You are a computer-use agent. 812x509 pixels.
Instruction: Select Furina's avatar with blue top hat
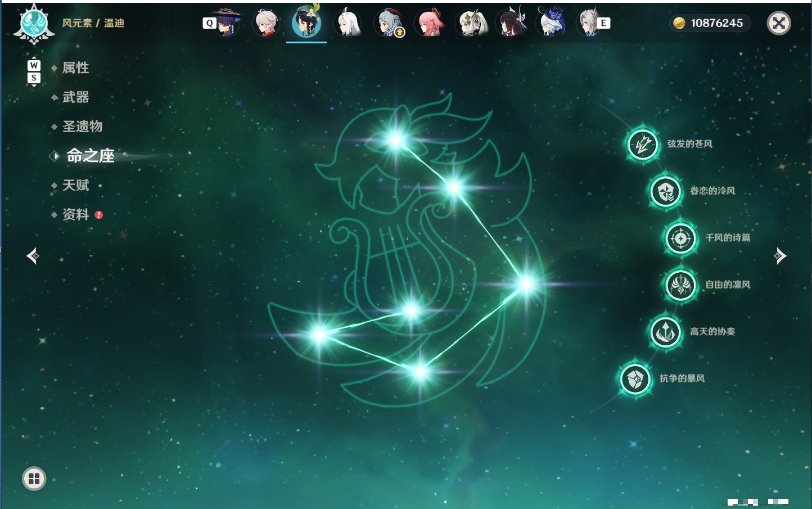pyautogui.click(x=552, y=22)
